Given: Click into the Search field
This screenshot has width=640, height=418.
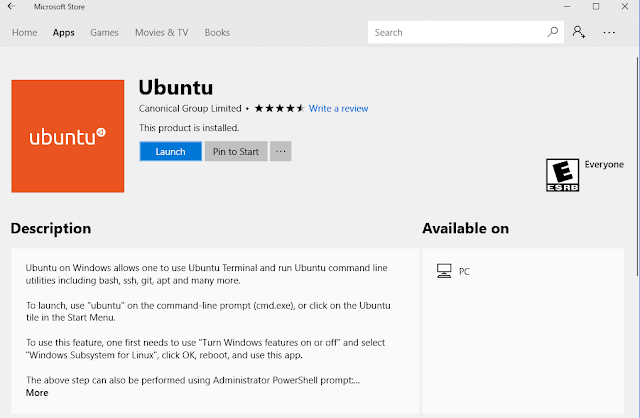Looking at the screenshot, I should point(455,32).
